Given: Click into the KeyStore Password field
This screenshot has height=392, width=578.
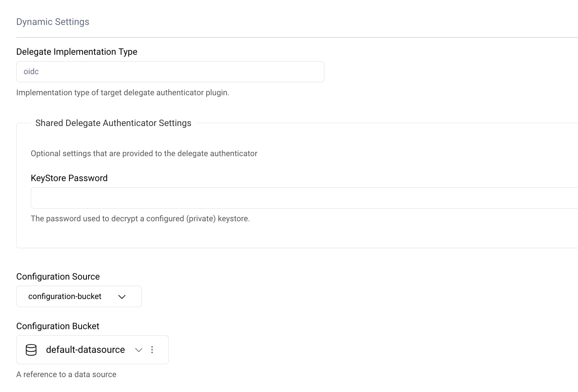Looking at the screenshot, I should pos(304,198).
